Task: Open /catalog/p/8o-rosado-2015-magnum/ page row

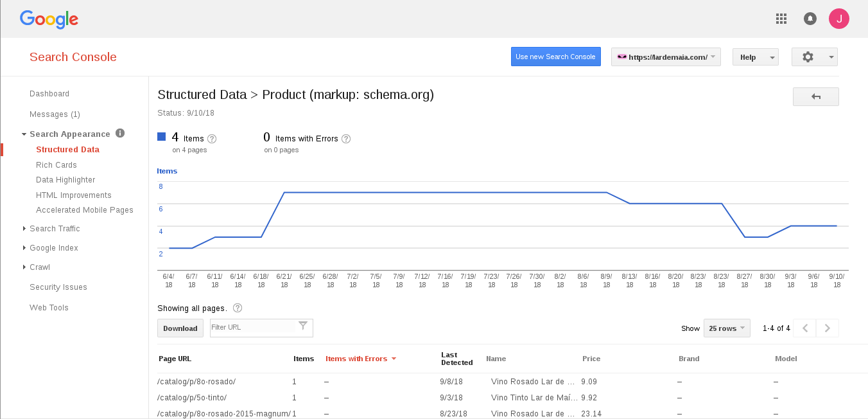Action: click(x=225, y=414)
